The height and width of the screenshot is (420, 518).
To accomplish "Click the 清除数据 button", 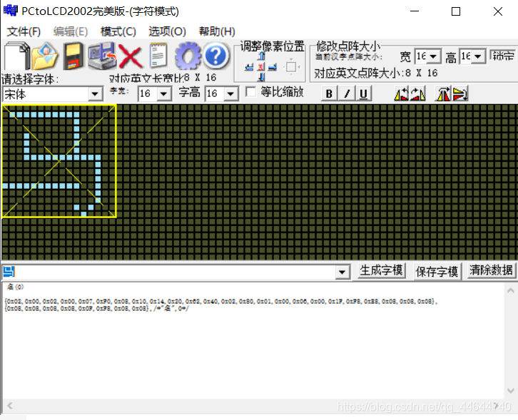I will click(491, 270).
